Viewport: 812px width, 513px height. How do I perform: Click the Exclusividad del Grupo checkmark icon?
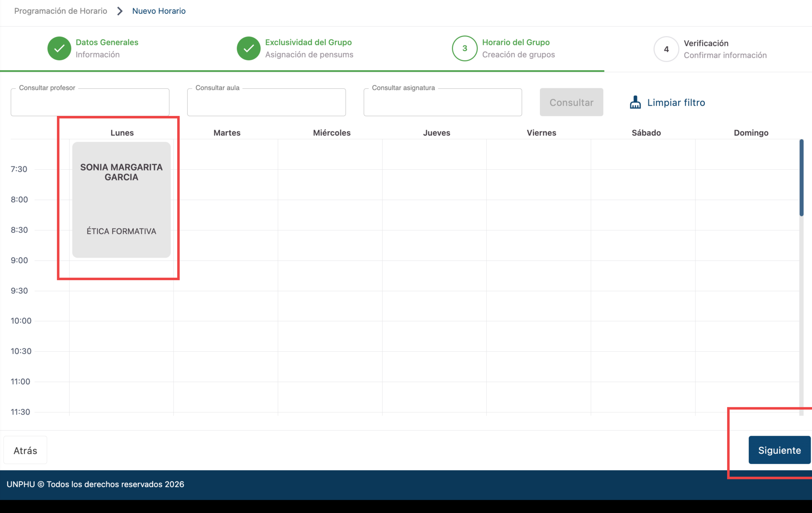tap(249, 49)
